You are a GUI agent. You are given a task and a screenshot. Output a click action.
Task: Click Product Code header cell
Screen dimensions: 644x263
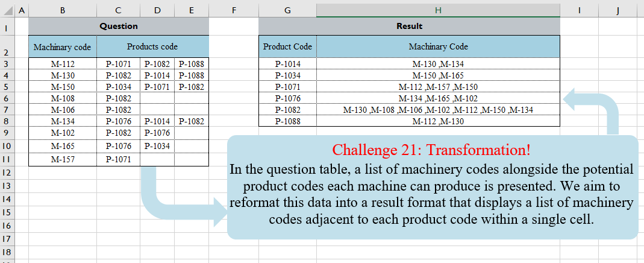click(x=287, y=46)
